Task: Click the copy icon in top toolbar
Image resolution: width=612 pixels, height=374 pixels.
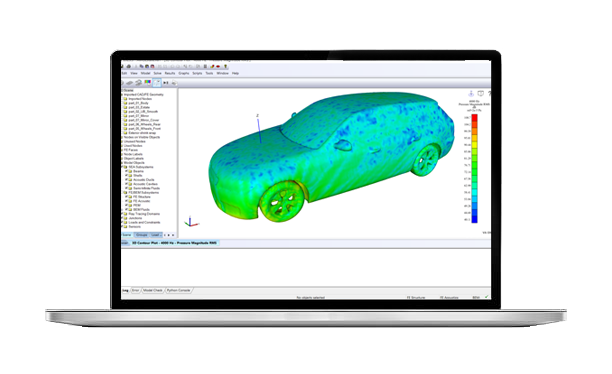Action: point(141,66)
